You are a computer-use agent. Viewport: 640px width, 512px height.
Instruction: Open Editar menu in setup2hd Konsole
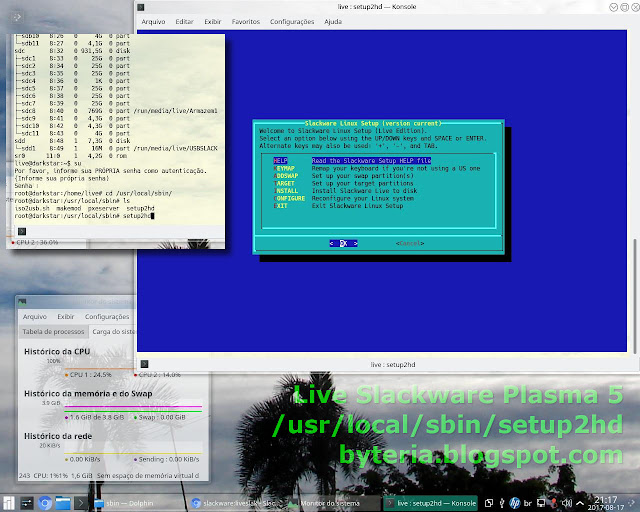(x=184, y=22)
